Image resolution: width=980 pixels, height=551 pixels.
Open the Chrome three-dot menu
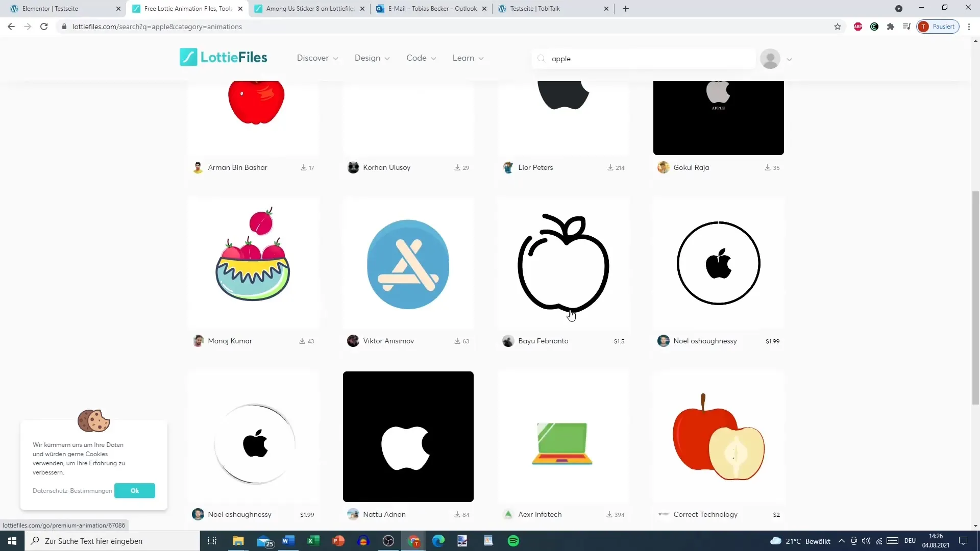969,27
